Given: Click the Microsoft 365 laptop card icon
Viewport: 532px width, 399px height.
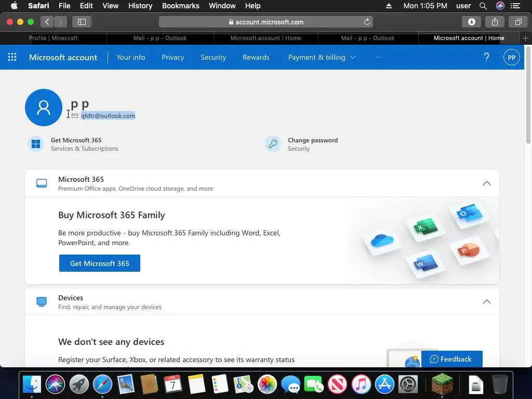Looking at the screenshot, I should (x=42, y=183).
